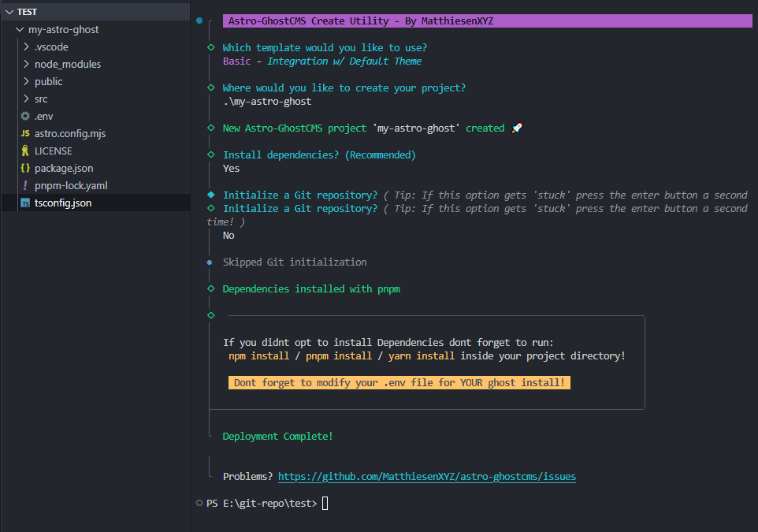758x532 pixels.
Task: Click the terminal prompt cursor
Action: point(325,504)
